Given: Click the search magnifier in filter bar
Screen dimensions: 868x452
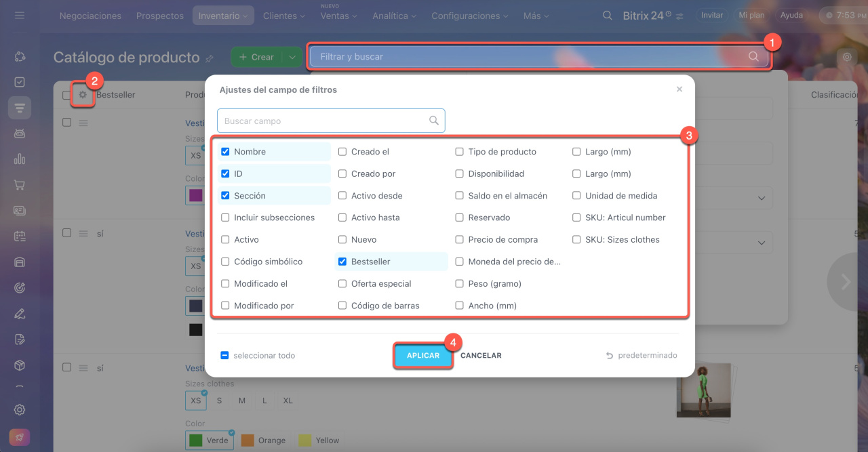Looking at the screenshot, I should [753, 57].
